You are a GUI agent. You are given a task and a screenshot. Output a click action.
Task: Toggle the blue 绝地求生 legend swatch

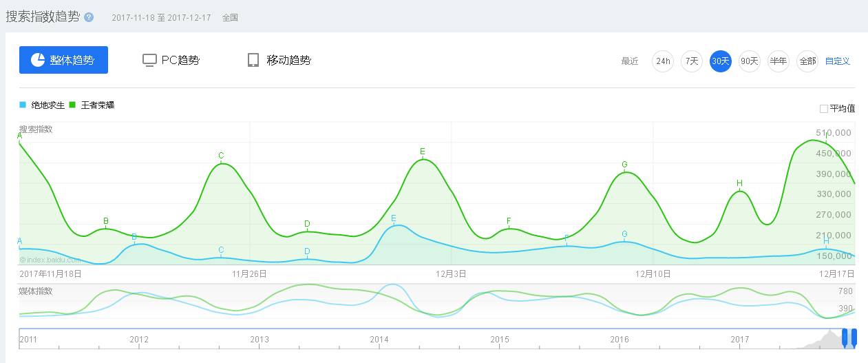pyautogui.click(x=23, y=105)
